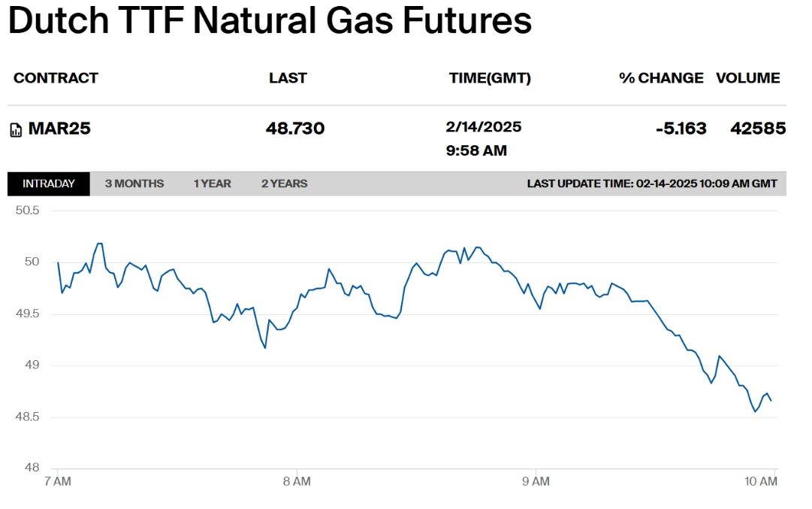Click the chart document icon beside MAR25
The height and width of the screenshot is (509, 812).
pyautogui.click(x=16, y=129)
